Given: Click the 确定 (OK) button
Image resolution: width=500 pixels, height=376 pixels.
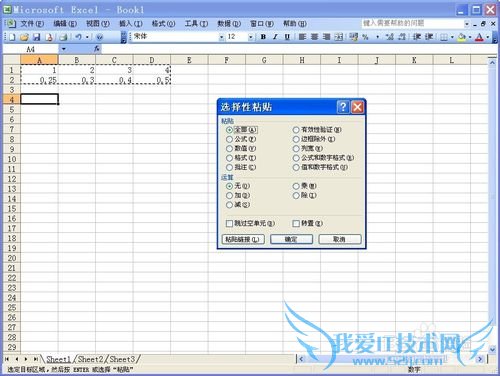Looking at the screenshot, I should point(291,239).
